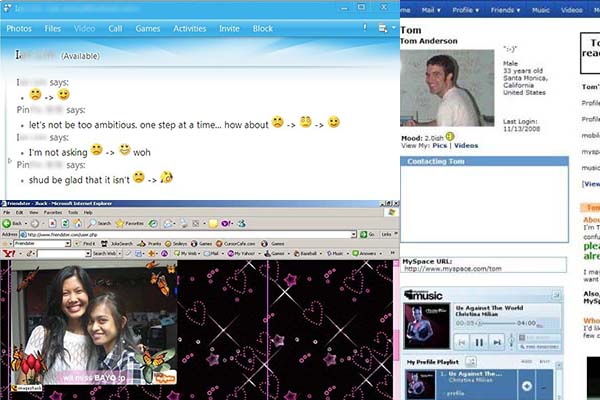Click the Refresh icon in Internet Explorer toolbar

point(65,223)
